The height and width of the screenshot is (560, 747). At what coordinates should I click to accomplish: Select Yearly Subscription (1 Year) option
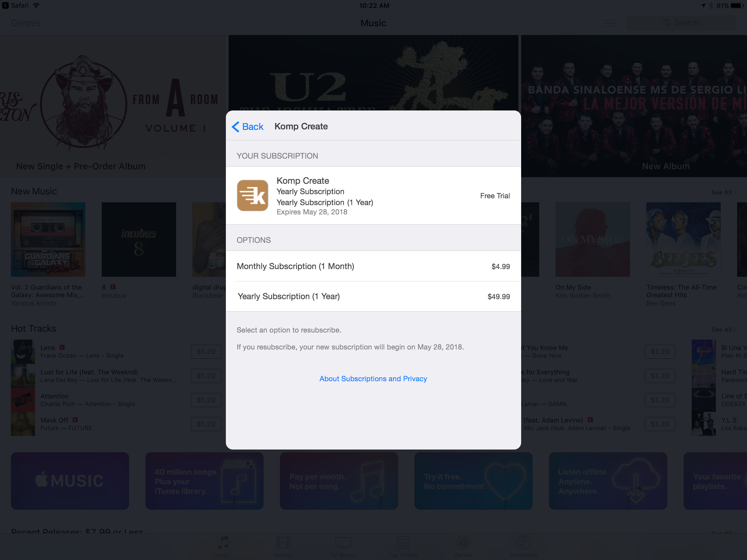tap(373, 296)
